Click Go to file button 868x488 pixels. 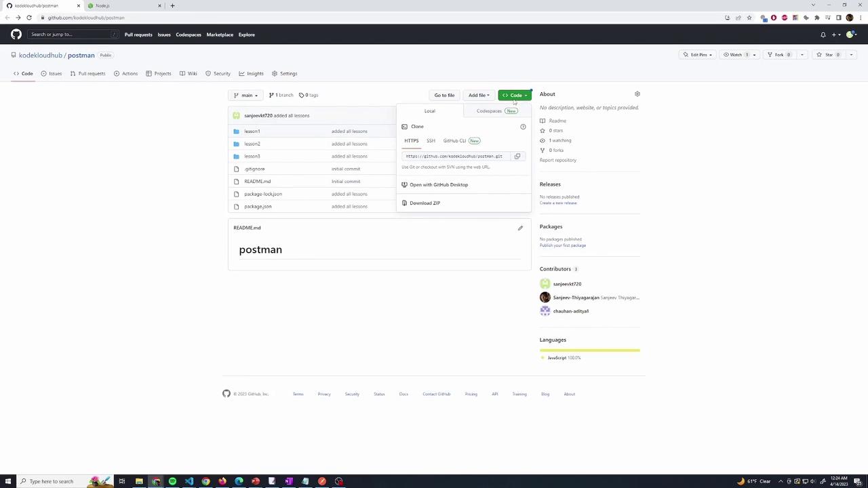click(x=444, y=96)
